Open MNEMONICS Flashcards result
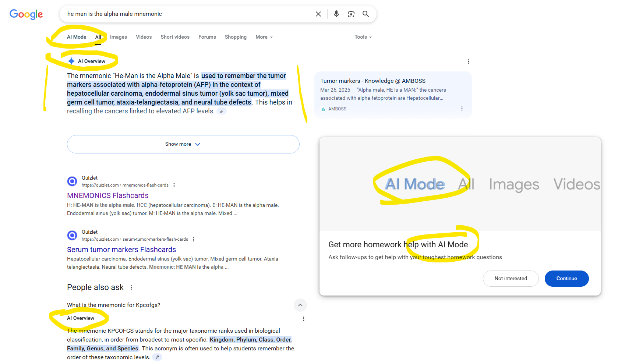Image resolution: width=625 pixels, height=364 pixels. (108, 195)
